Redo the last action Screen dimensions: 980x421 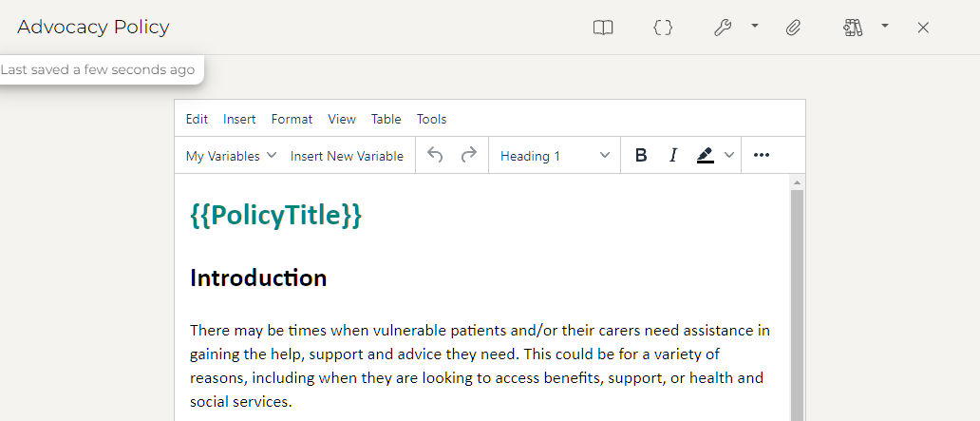pyautogui.click(x=468, y=155)
